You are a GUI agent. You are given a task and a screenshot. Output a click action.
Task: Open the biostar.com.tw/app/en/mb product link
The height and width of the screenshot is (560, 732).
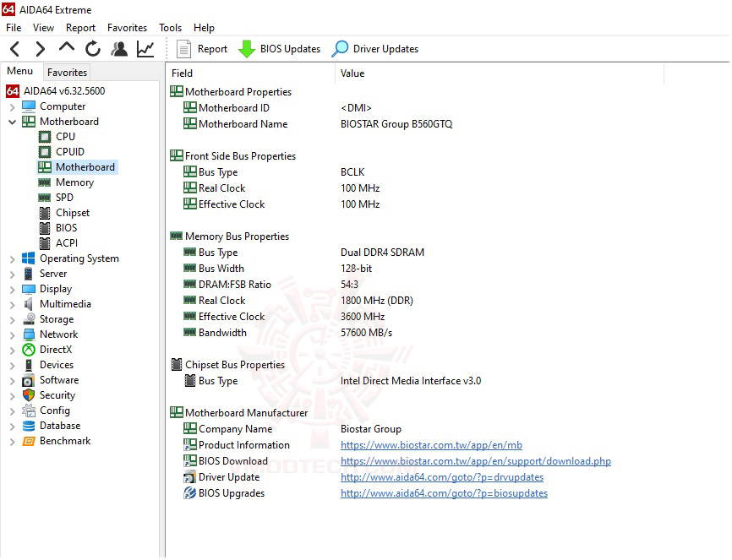click(431, 445)
